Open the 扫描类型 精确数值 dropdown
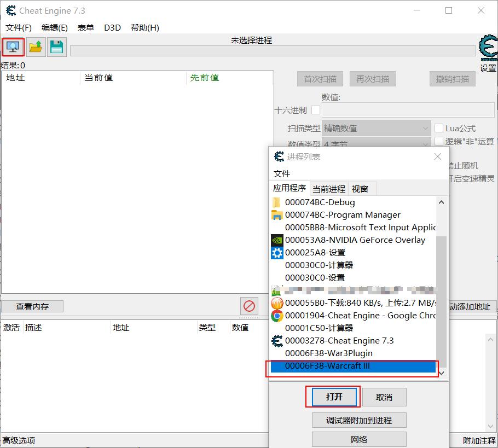This screenshot has height=448, width=498. coord(377,128)
